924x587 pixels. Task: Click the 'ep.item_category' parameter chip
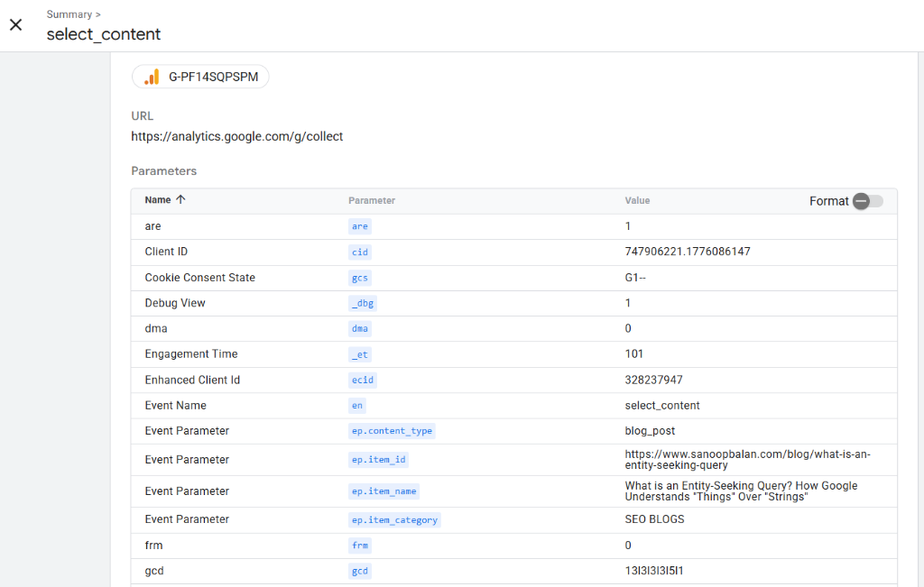pos(394,520)
